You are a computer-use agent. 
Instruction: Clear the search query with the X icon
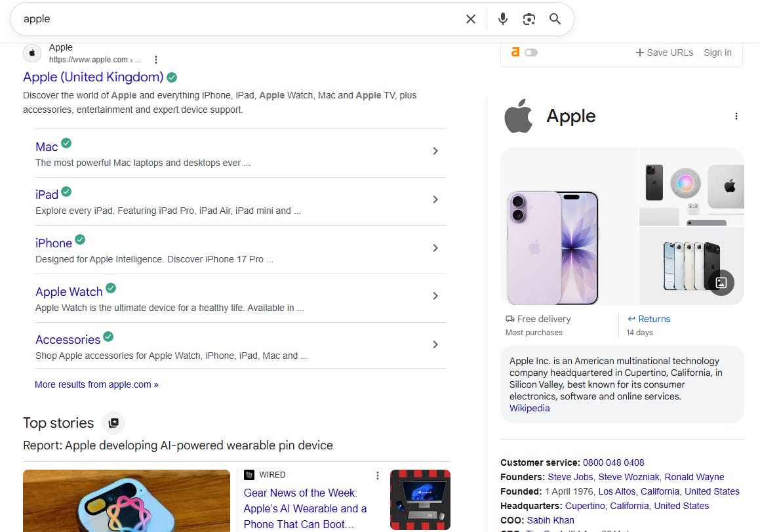tap(471, 19)
